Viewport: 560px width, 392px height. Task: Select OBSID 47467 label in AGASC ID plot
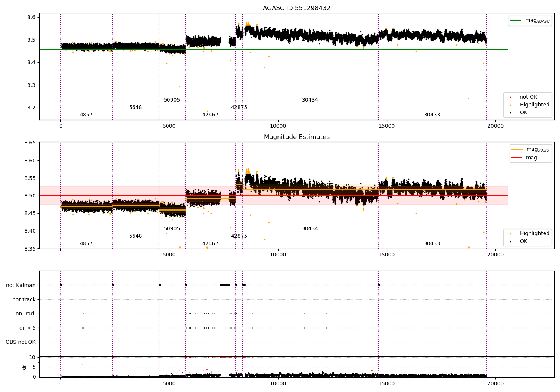[210, 115]
